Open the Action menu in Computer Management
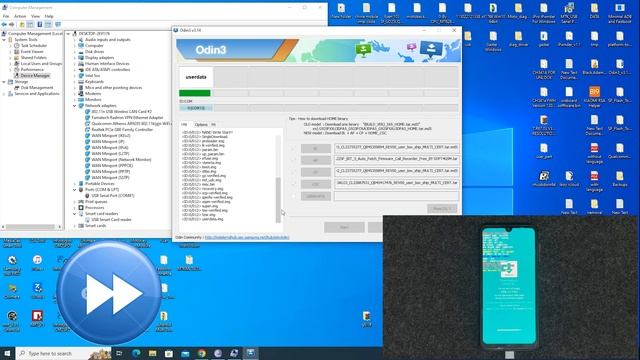The image size is (640, 360). coord(20,16)
